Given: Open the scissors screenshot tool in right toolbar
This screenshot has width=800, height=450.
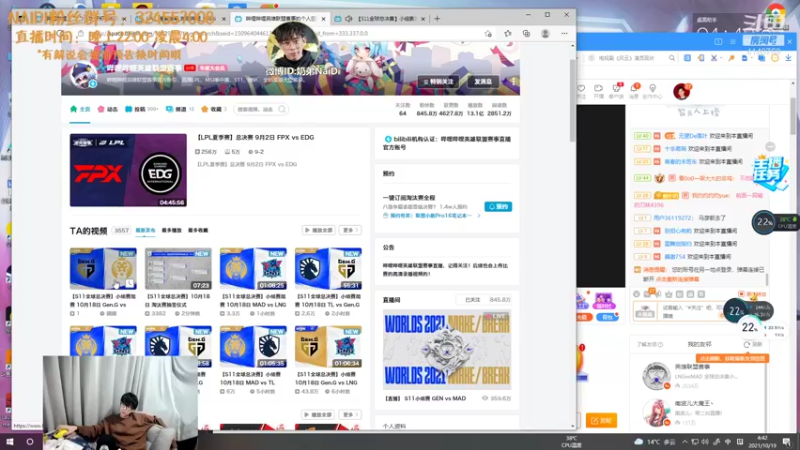Looking at the screenshot, I should click(714, 58).
